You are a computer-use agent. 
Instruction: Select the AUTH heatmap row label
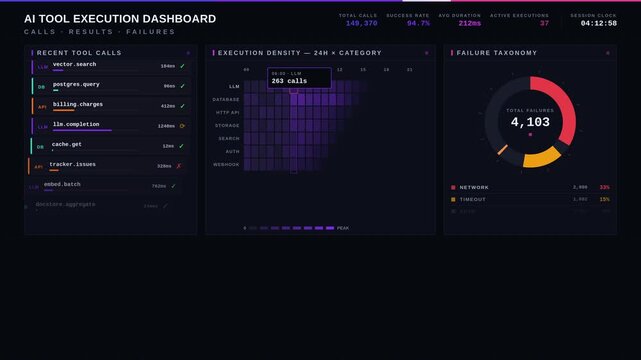coord(233,152)
